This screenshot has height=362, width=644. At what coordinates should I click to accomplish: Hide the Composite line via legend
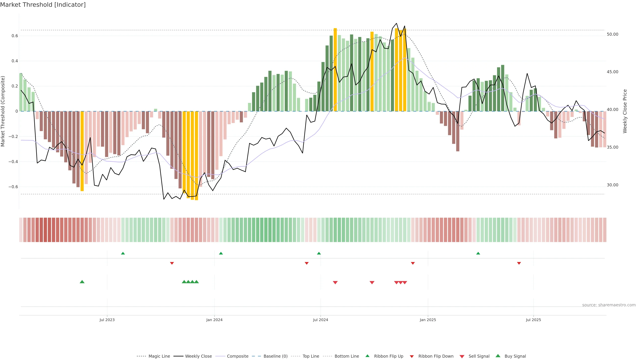pos(237,356)
